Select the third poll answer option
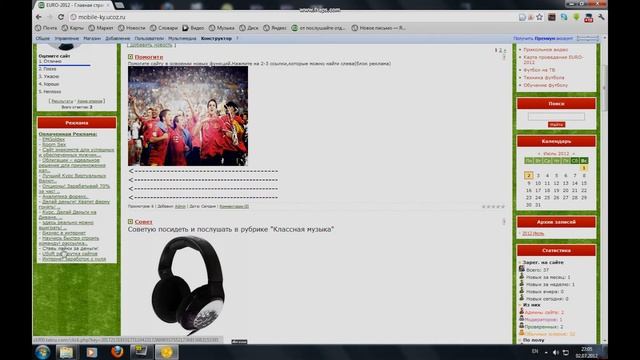The width and height of the screenshot is (640, 360). click(49, 76)
